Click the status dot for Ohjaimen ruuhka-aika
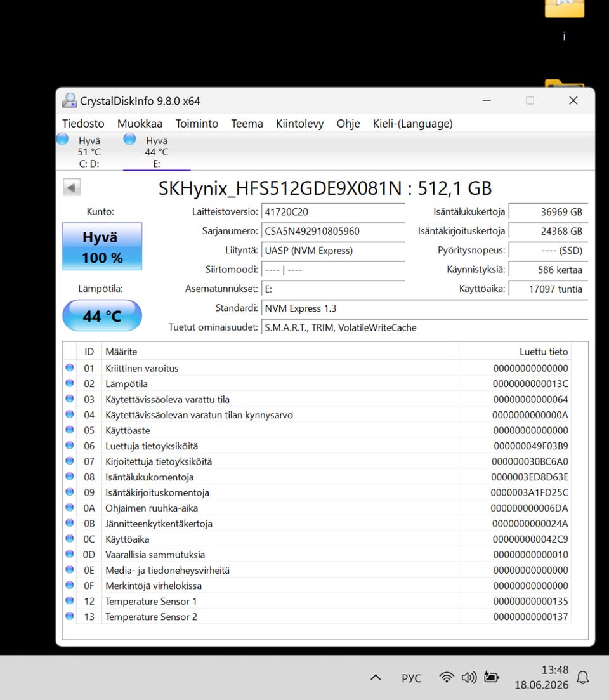The height and width of the screenshot is (700, 609). (x=70, y=508)
